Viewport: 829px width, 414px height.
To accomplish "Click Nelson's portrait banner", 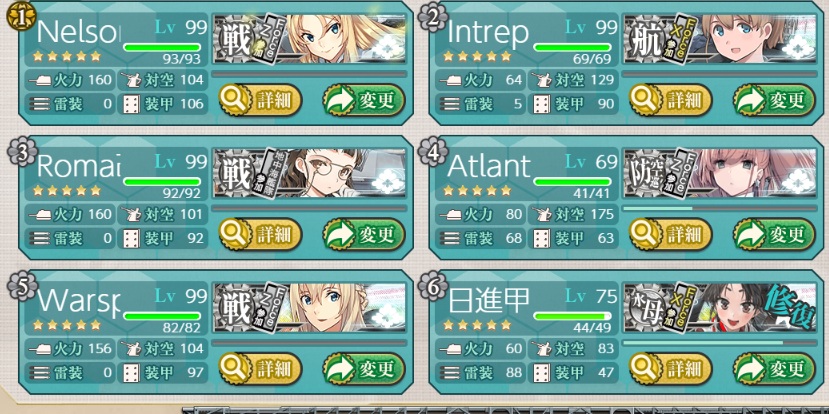I will pos(309,39).
